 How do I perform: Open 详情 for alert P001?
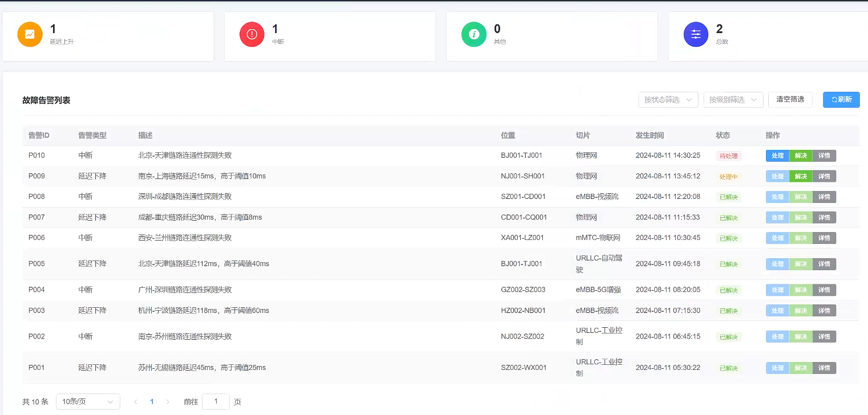coord(824,368)
